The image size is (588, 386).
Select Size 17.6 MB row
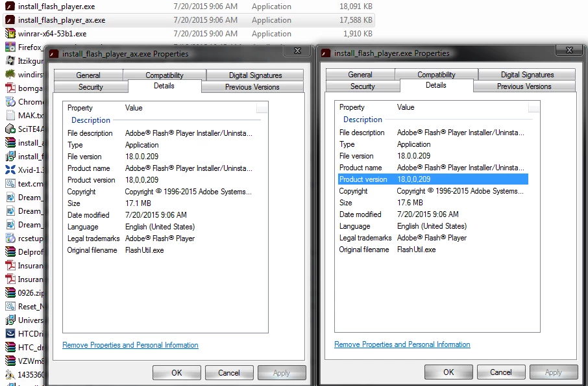pyautogui.click(x=433, y=202)
